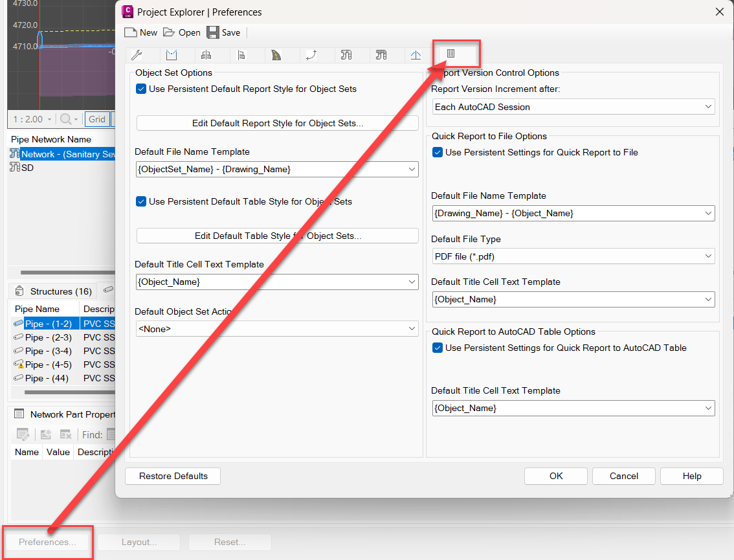This screenshot has height=560, width=734.
Task: Click the Save icon in the Preferences toolbar
Action: pyautogui.click(x=214, y=32)
